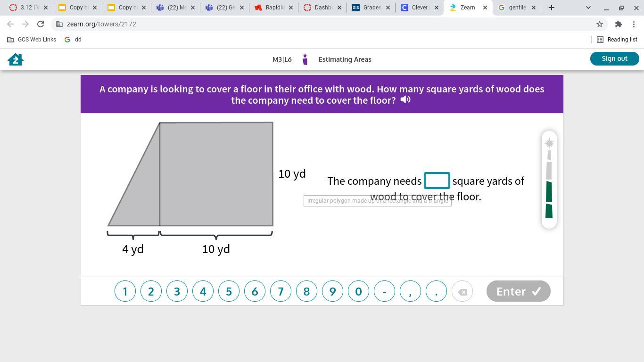
Task: Switch to the Grades tab
Action: click(x=372, y=8)
